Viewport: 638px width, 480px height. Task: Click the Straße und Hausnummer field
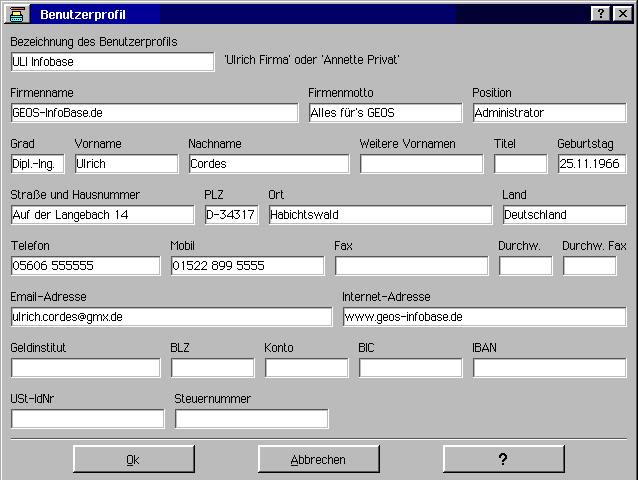102,215
